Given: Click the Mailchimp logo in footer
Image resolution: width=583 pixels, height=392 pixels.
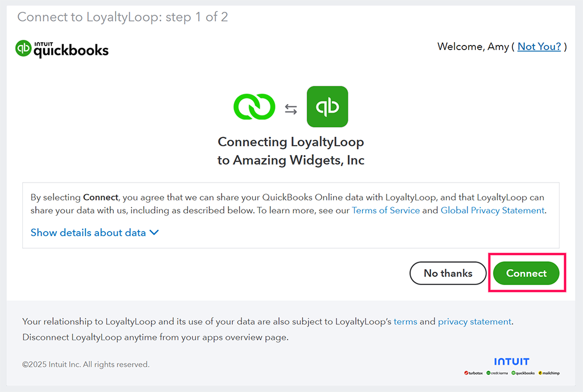Looking at the screenshot, I should click(x=549, y=373).
